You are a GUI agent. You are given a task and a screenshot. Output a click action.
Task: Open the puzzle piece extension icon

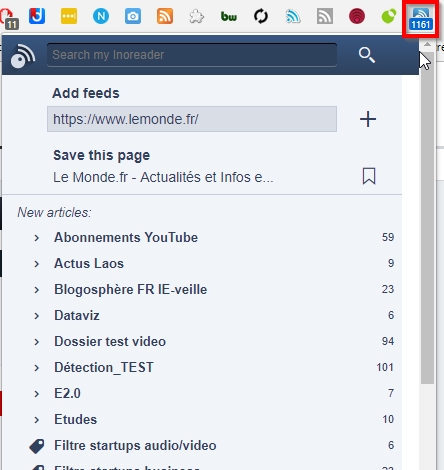(x=197, y=16)
